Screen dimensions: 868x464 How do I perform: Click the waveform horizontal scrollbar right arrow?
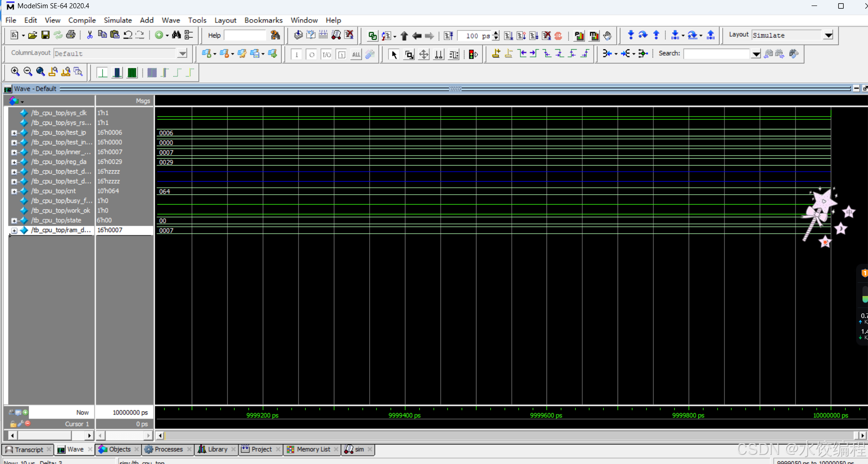[x=862, y=436]
